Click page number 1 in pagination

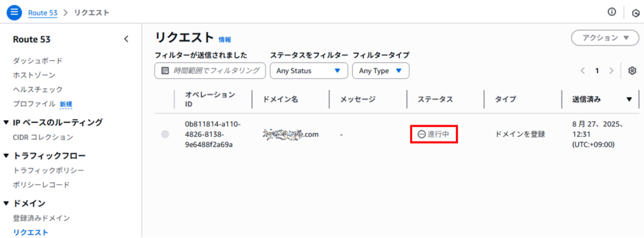597,71
